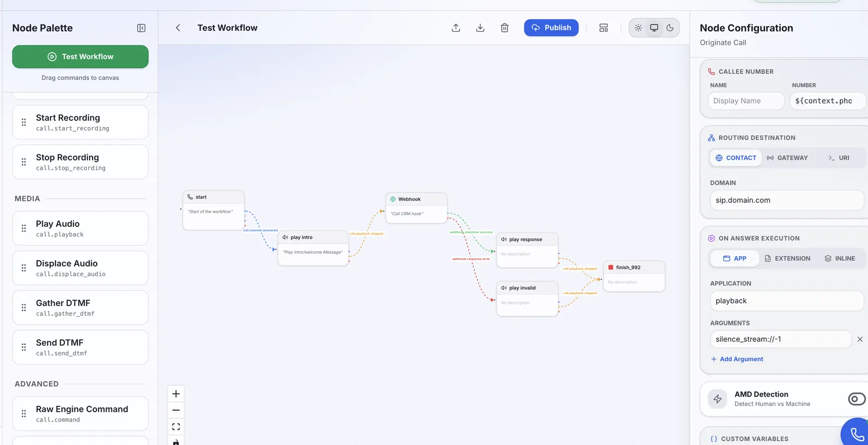Click the Raw Engine Command card
Viewport: 868px width, 445px height.
(x=80, y=414)
